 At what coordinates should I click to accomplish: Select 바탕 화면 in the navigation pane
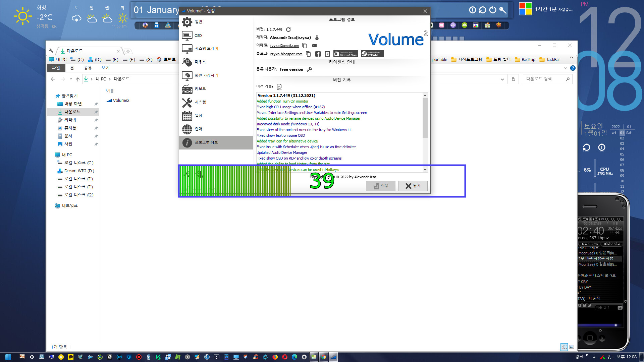[73, 104]
